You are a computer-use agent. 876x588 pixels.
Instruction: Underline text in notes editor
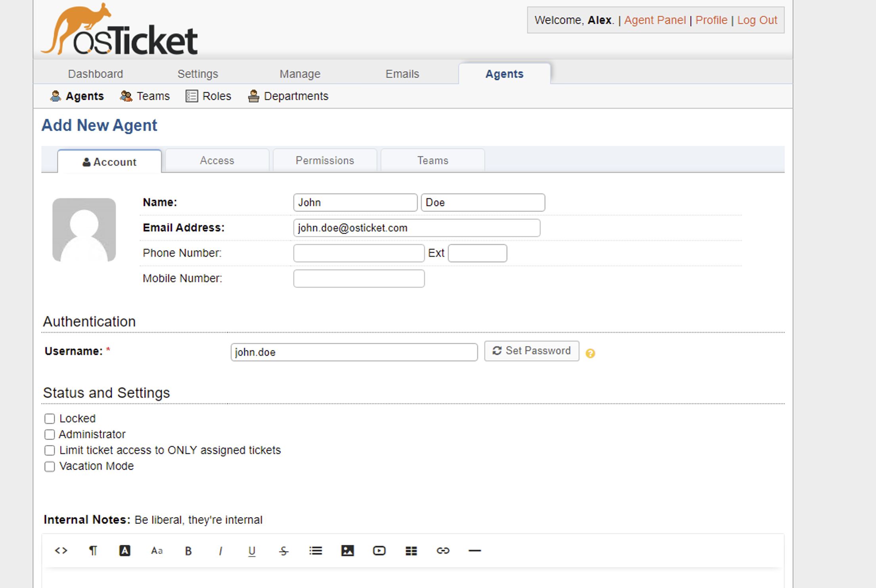pyautogui.click(x=252, y=551)
